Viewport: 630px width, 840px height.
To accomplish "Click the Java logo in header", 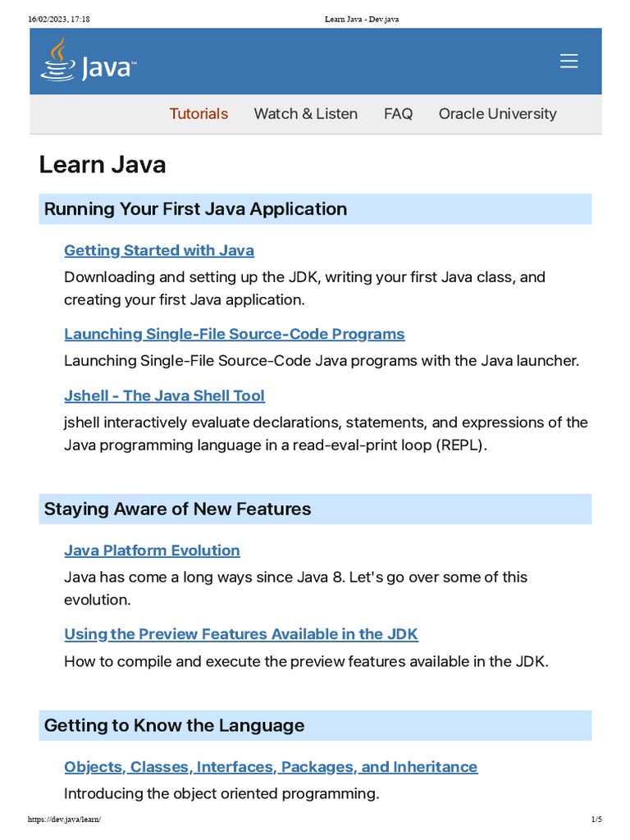I will coord(88,62).
